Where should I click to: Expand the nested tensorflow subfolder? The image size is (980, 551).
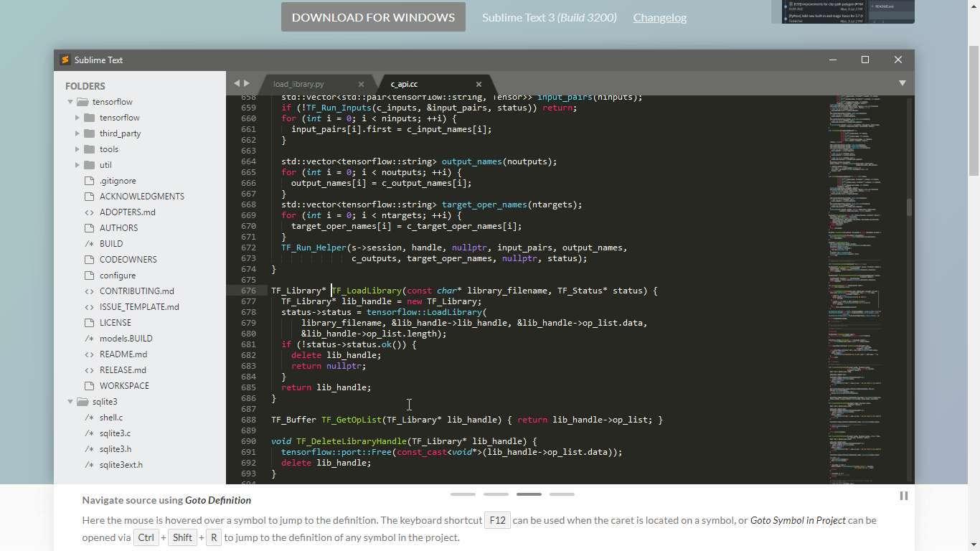[77, 118]
